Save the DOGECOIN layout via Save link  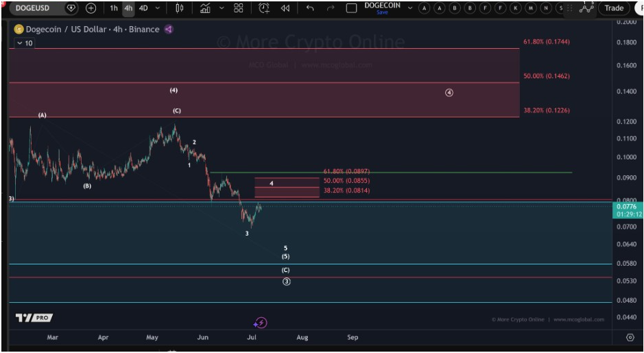382,12
